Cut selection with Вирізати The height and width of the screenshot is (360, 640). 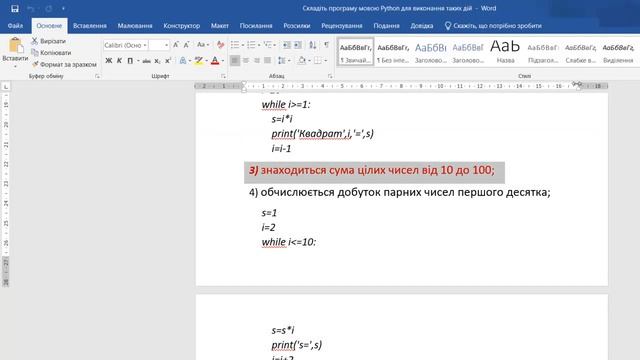pyautogui.click(x=49, y=41)
